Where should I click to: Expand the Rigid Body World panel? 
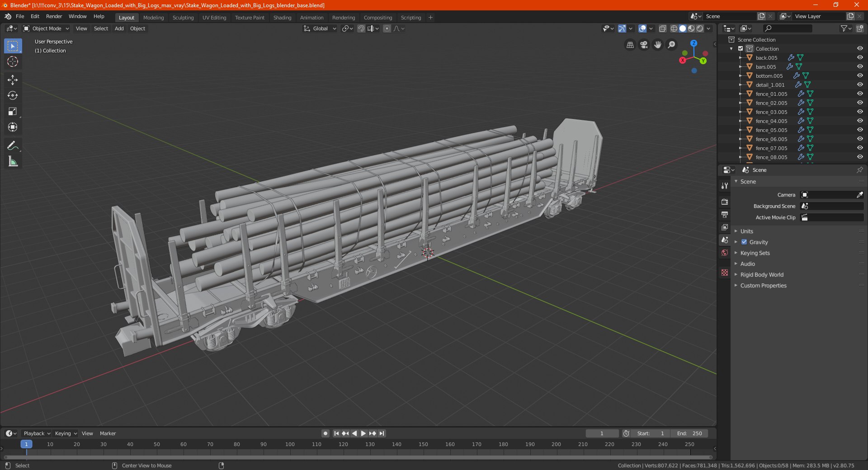click(762, 274)
